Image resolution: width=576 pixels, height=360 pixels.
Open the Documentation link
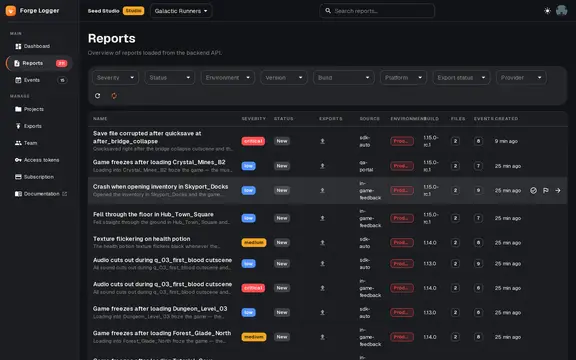click(39, 194)
